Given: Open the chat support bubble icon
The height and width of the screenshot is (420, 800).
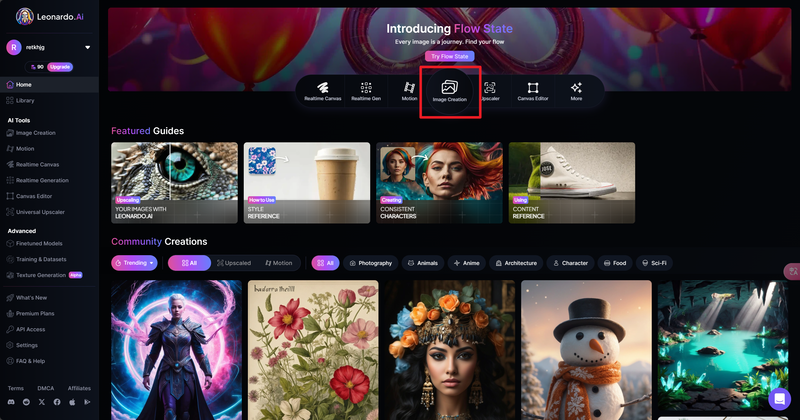Looking at the screenshot, I should [x=779, y=398].
